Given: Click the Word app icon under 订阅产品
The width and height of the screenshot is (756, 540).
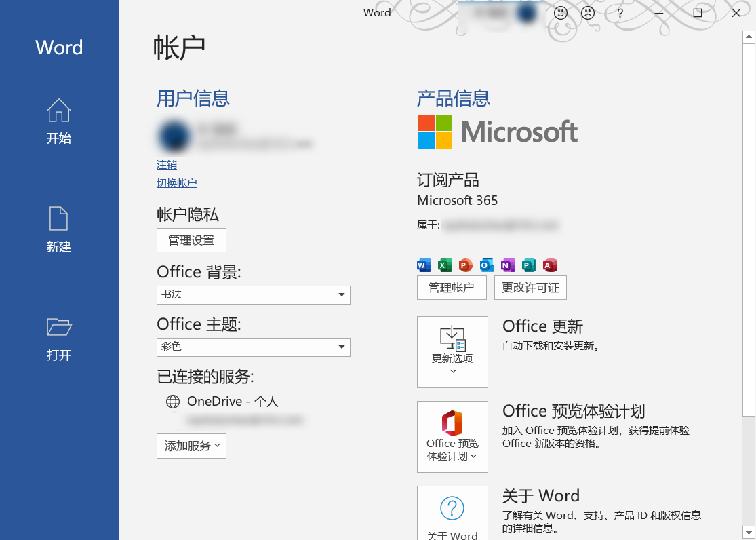Looking at the screenshot, I should (x=424, y=265).
